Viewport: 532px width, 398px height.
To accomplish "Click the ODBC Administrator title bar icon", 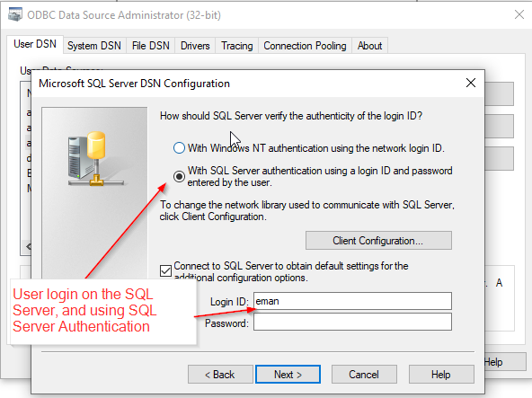I will (x=15, y=14).
